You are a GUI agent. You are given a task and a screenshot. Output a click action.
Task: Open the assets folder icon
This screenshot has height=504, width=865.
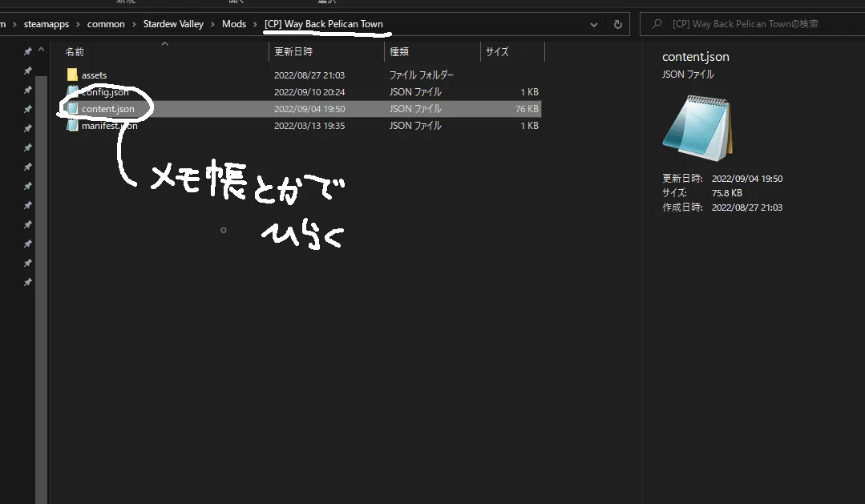(x=72, y=75)
